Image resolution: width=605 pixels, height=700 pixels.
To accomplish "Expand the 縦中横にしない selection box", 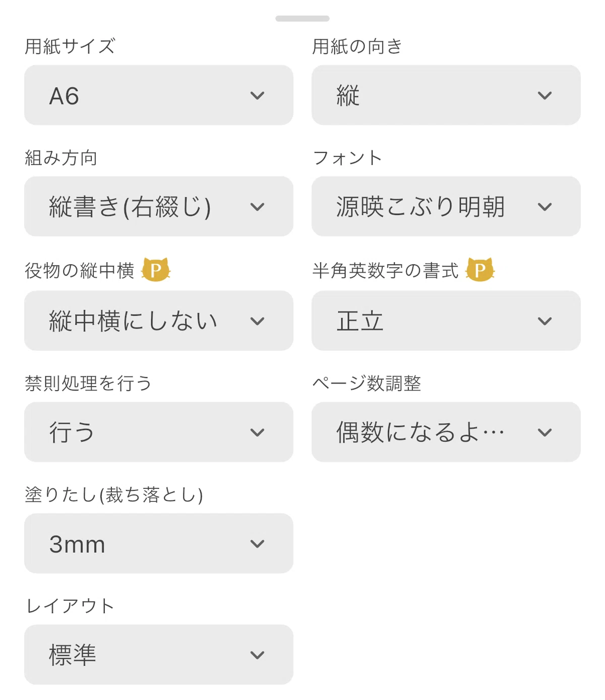I will tap(159, 321).
